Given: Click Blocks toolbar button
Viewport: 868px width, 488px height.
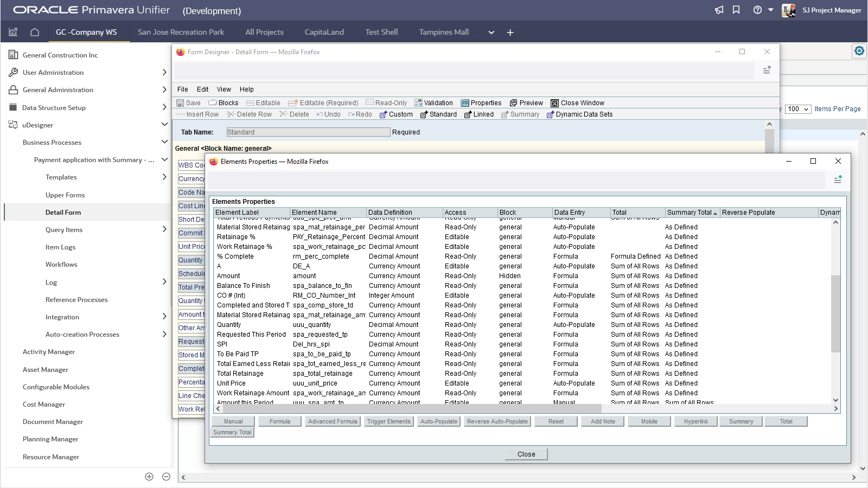Looking at the screenshot, I should [x=224, y=103].
